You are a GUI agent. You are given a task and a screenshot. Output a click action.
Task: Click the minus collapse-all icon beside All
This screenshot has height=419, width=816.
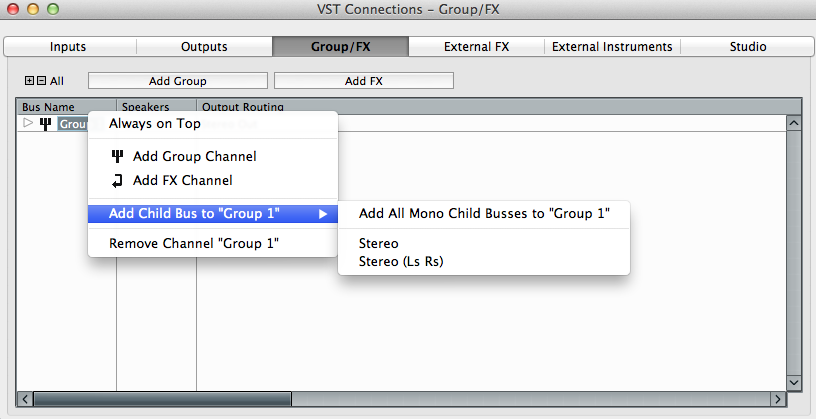[41, 81]
